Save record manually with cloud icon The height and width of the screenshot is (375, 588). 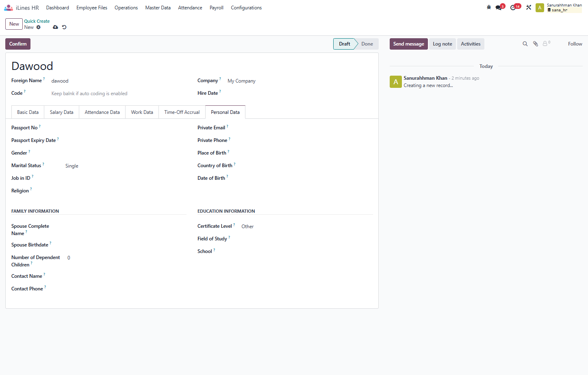tap(55, 27)
